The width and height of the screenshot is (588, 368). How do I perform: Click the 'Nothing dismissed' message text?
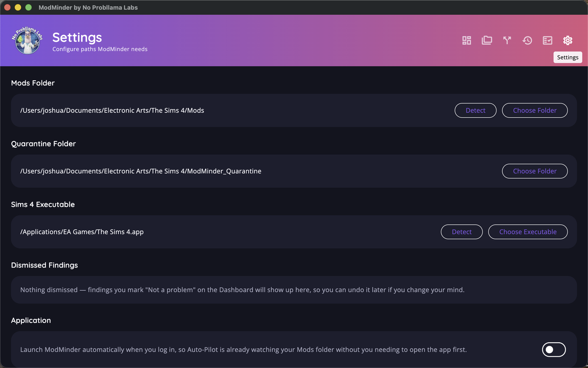(x=242, y=290)
